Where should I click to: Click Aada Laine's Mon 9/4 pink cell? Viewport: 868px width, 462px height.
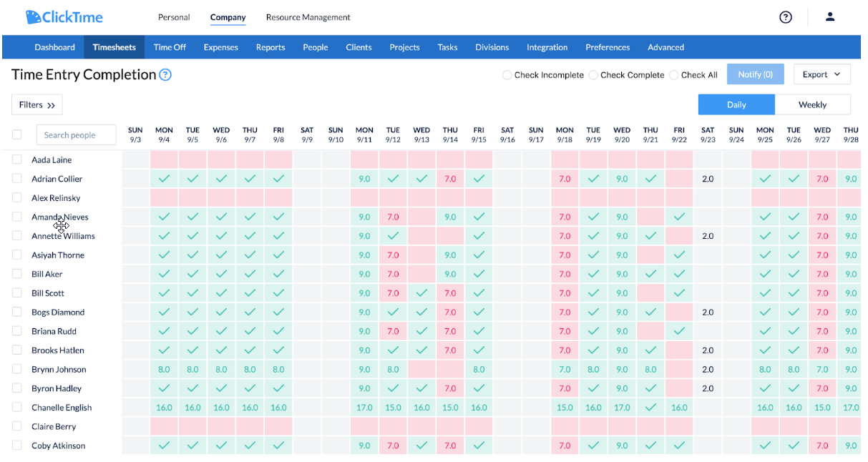[164, 159]
